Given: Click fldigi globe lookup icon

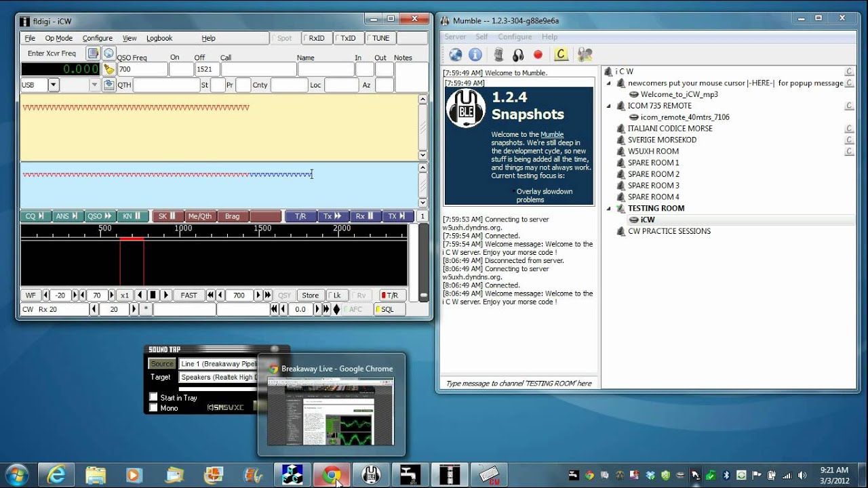Looking at the screenshot, I should pyautogui.click(x=108, y=53).
